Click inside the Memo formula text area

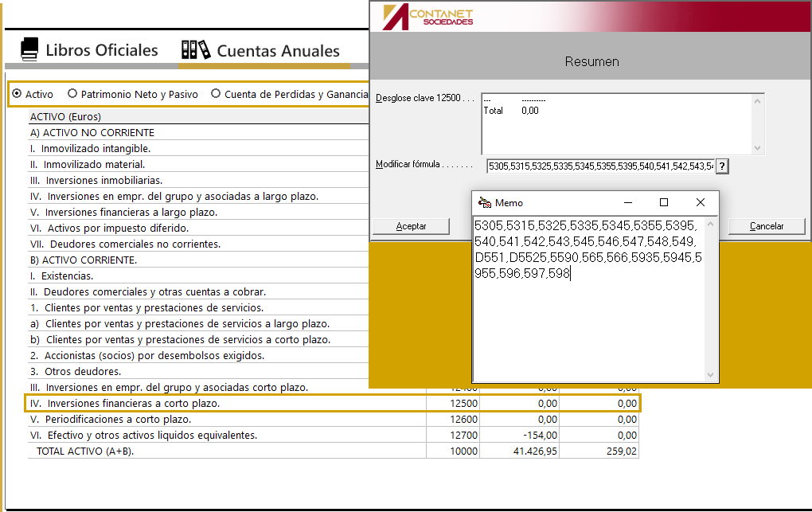(589, 299)
